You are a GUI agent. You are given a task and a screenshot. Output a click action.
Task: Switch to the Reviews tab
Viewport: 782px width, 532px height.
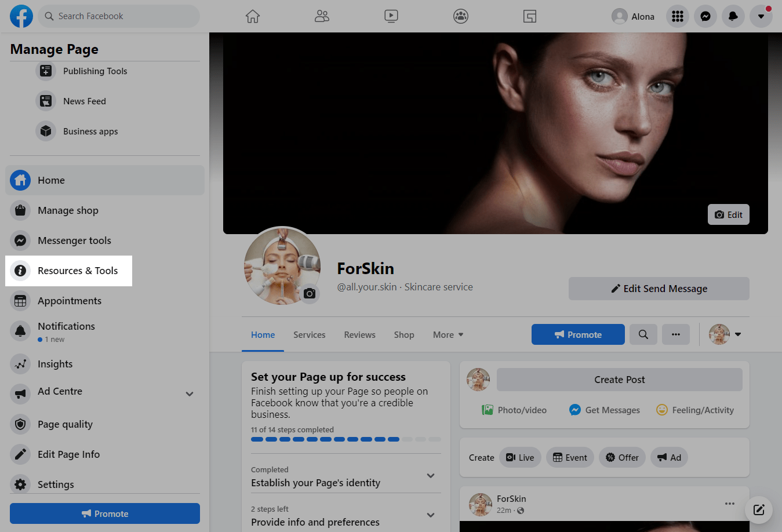(359, 335)
